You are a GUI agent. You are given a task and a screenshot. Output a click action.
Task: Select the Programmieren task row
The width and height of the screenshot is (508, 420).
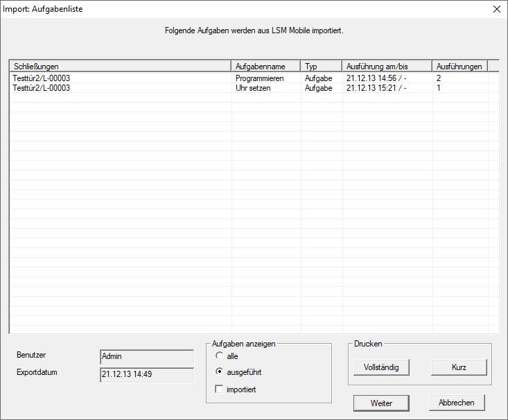click(x=260, y=78)
